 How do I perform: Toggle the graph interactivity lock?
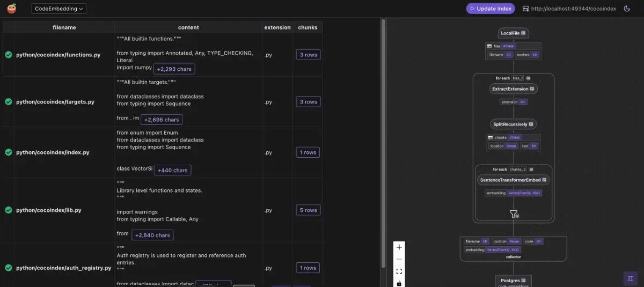tap(399, 283)
